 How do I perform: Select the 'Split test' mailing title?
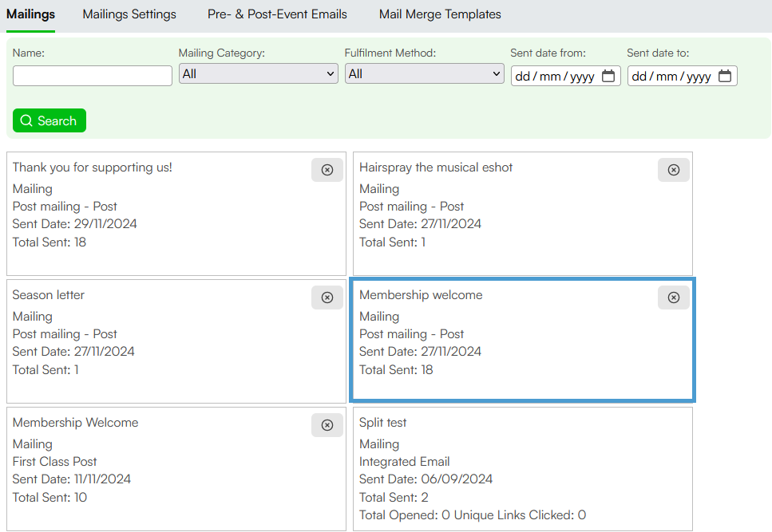[x=383, y=423]
